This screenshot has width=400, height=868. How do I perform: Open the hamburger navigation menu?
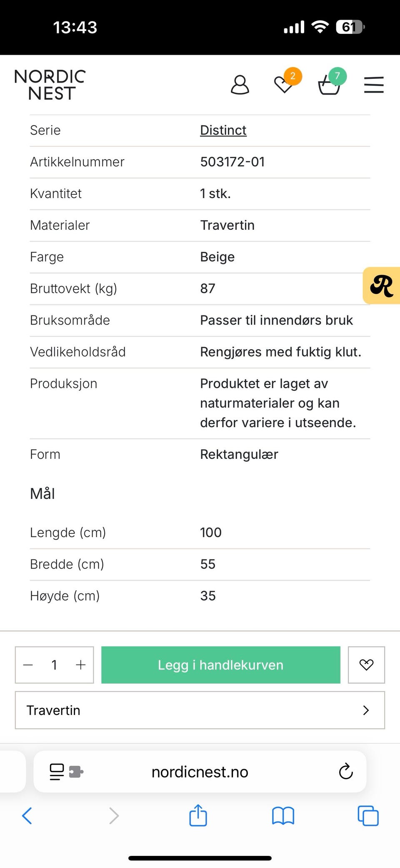point(374,85)
